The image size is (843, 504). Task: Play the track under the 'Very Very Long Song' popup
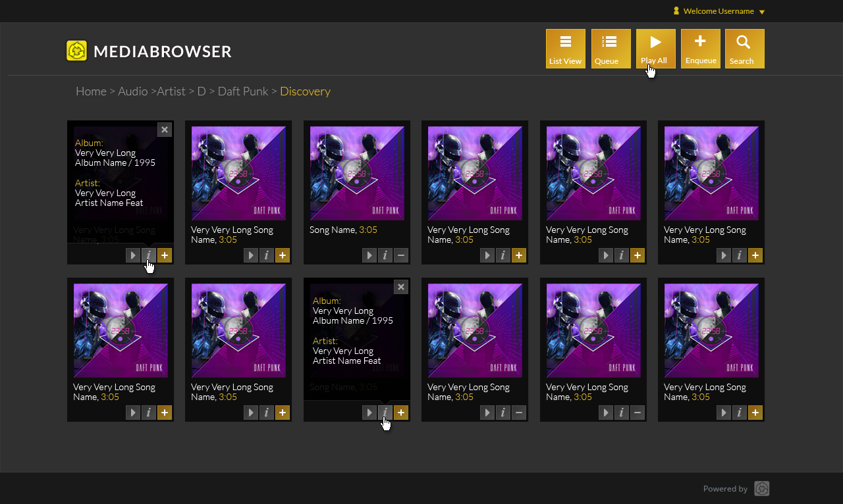133,255
